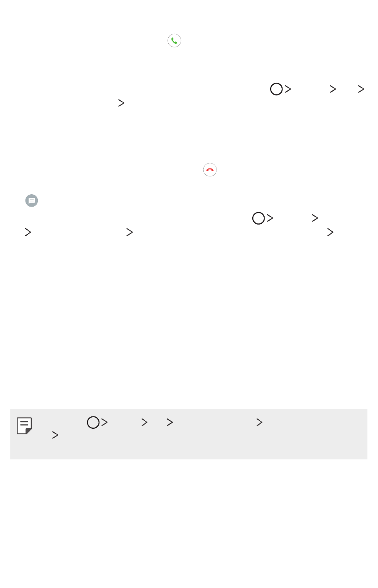Tap the red end call icon
This screenshot has width=378, height=588.
point(210,170)
